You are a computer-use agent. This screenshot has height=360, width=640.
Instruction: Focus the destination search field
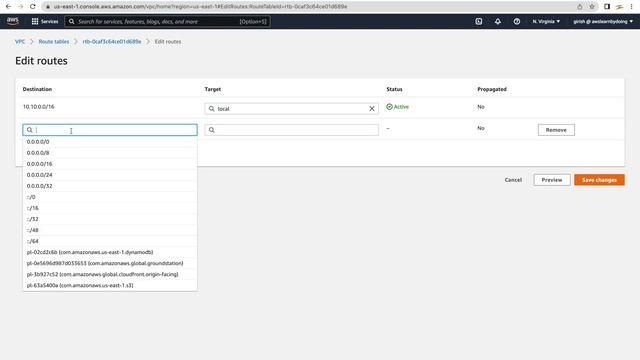pyautogui.click(x=110, y=130)
